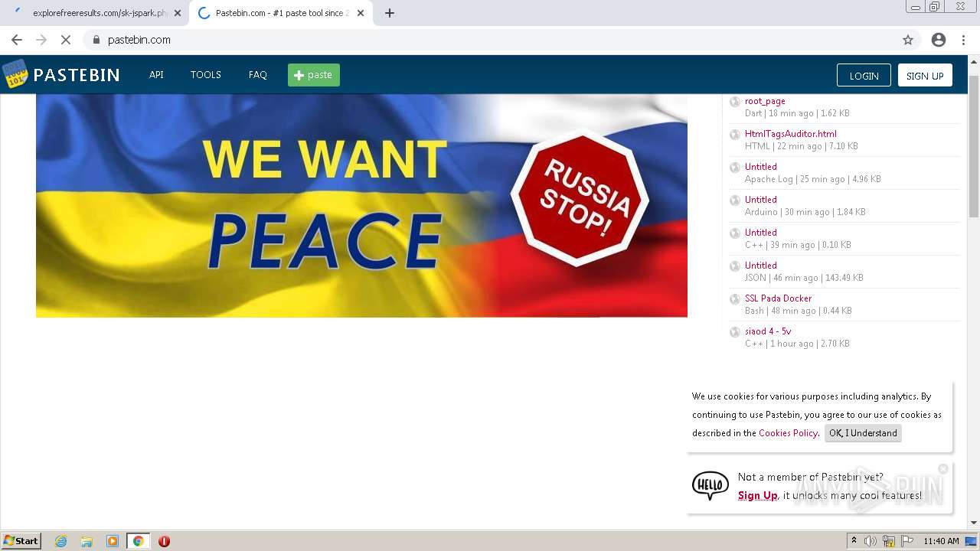
Task: Open the Untitled 0.10 KB C++ paste
Action: (x=761, y=233)
